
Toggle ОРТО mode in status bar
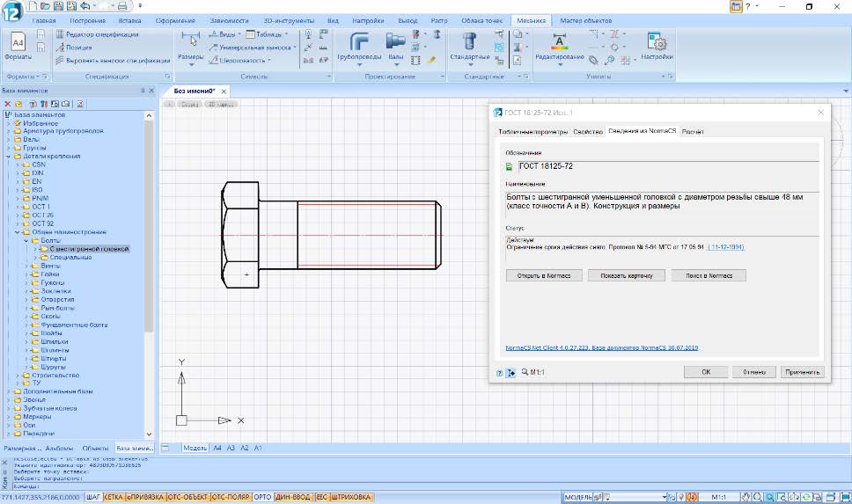pyautogui.click(x=261, y=497)
